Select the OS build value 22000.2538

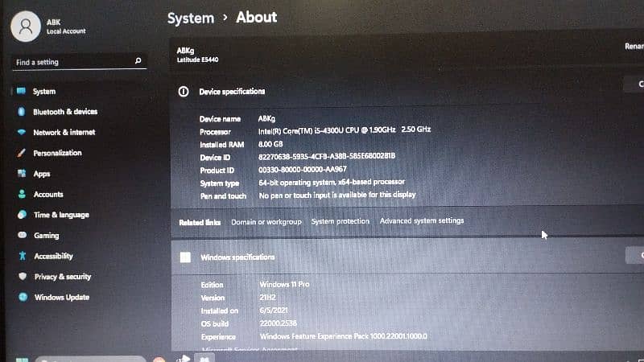(x=278, y=323)
